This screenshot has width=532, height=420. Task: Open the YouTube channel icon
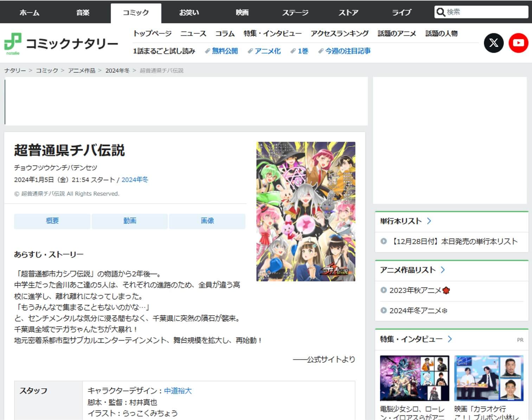pyautogui.click(x=518, y=43)
